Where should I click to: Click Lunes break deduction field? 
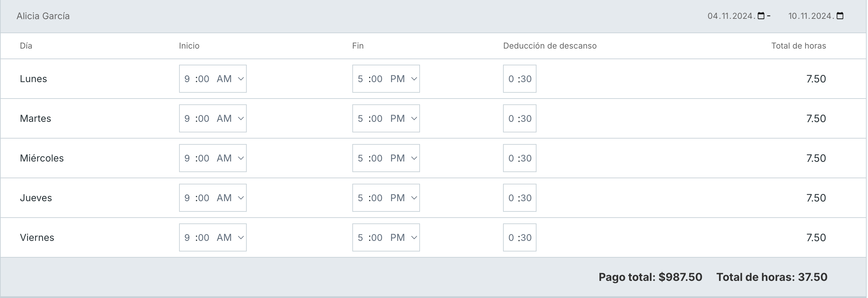[x=520, y=79]
